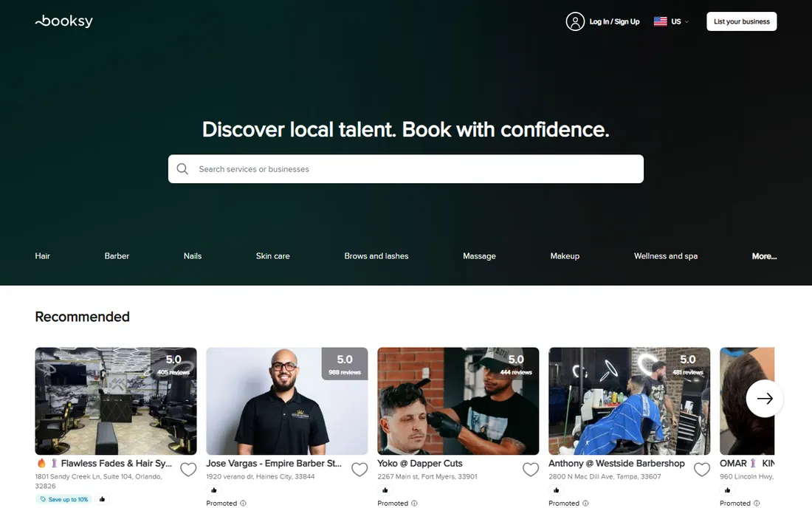The width and height of the screenshot is (812, 508).
Task: Click the search magnifier icon
Action: (x=182, y=169)
